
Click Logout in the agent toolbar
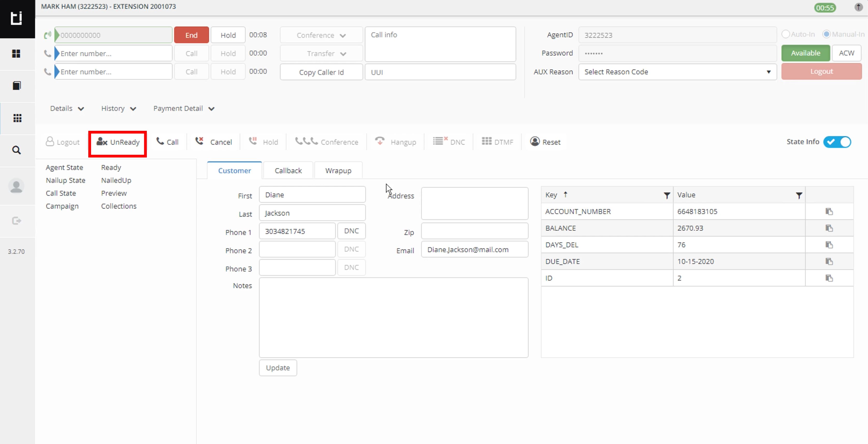tap(63, 142)
